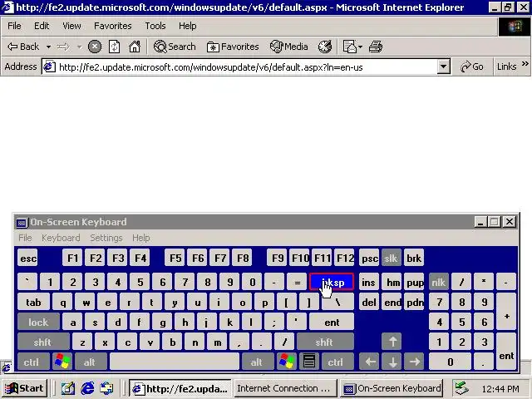Go to the Home page icon
Image resolution: width=532 pixels, height=399 pixels.
135,47
